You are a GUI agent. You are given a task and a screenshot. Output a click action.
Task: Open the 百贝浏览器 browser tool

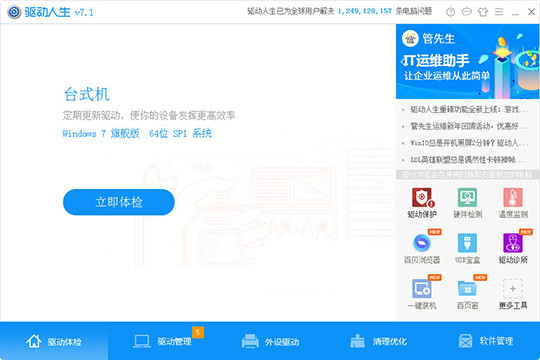tap(422, 248)
